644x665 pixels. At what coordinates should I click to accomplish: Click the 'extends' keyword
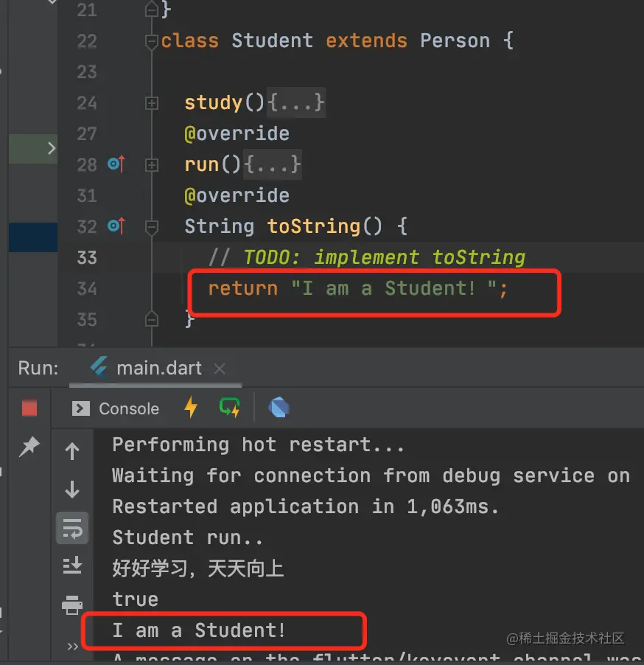(366, 41)
